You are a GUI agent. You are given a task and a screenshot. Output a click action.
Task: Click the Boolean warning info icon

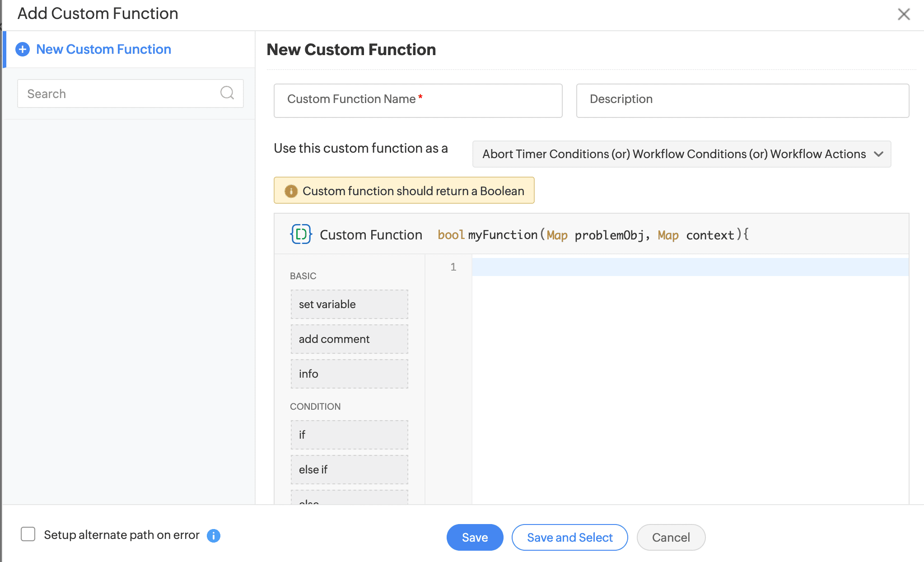291,191
